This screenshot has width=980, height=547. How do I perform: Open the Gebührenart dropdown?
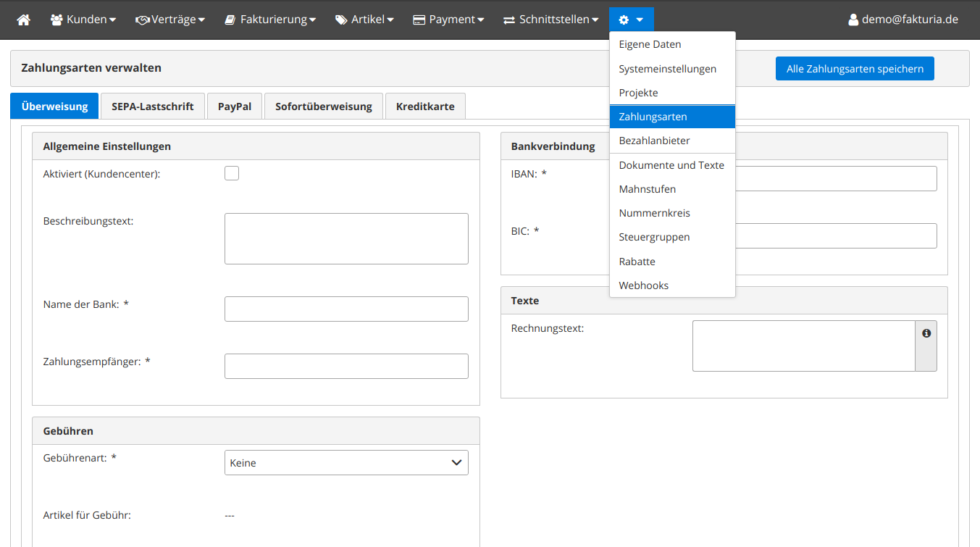346,463
